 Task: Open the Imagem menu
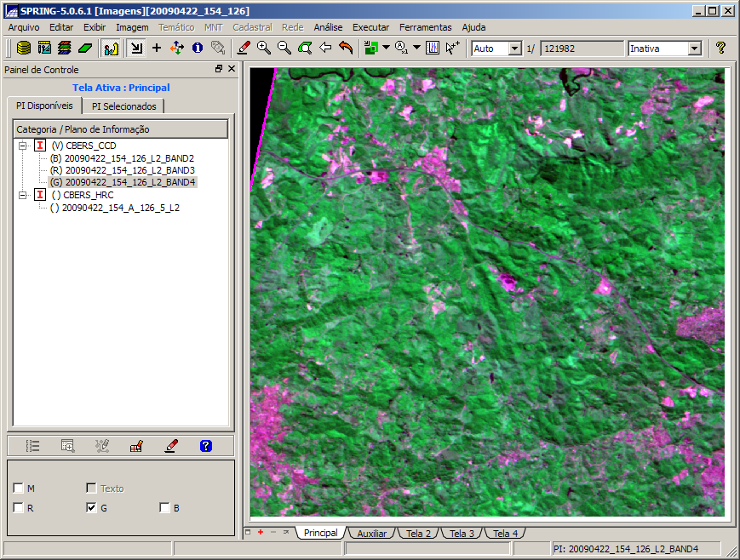(x=132, y=27)
